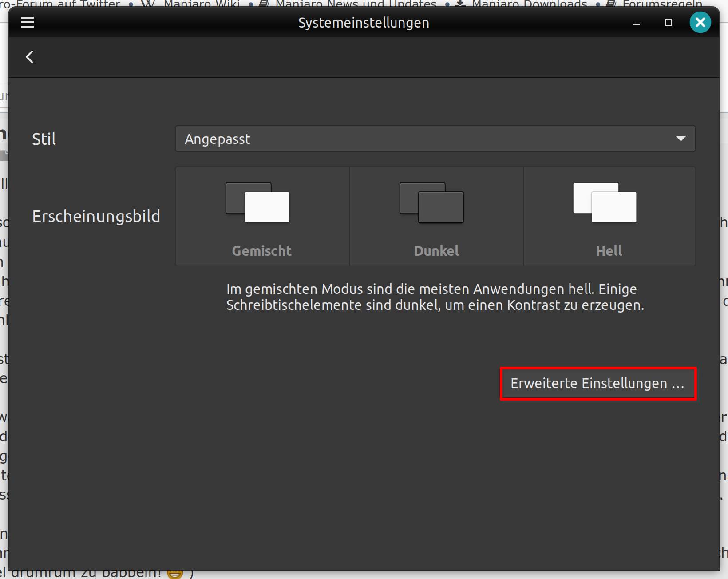Open the Stil dropdown showing "Angepasst"
The width and height of the screenshot is (728, 579).
click(x=426, y=139)
